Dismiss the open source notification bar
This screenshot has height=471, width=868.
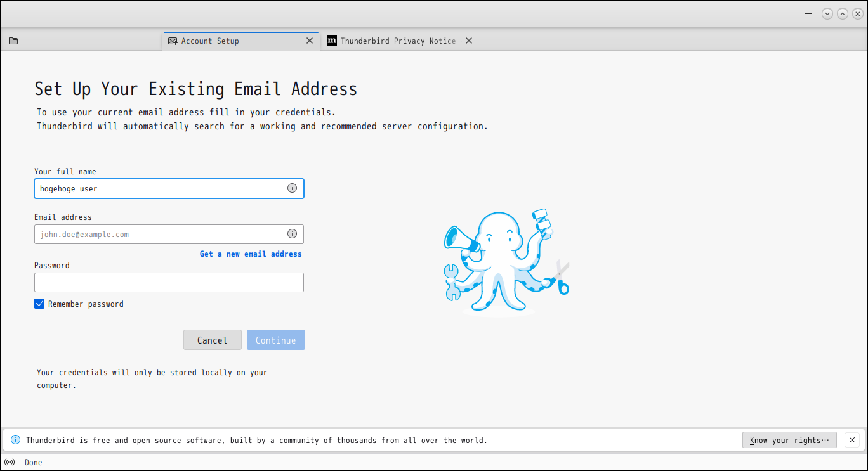click(852, 440)
